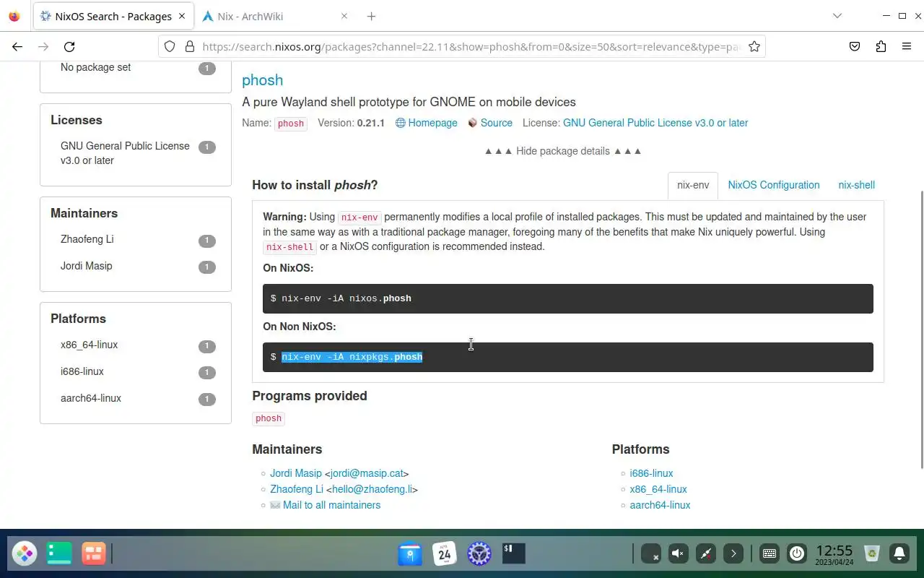Open a new browser tab
The width and height of the screenshot is (924, 578).
[371, 16]
